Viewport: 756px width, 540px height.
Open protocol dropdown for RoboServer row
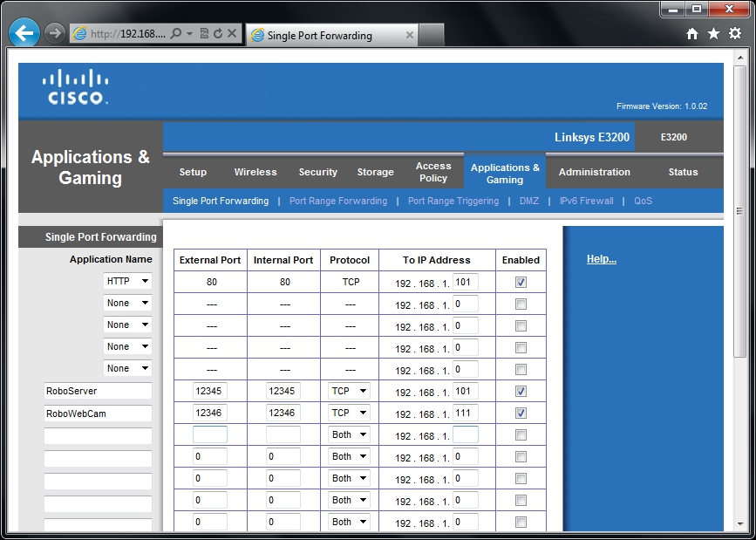coord(349,391)
